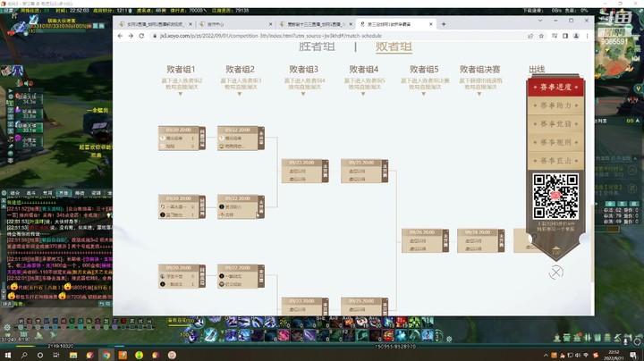Open Windows taskbar search
Viewport: 644px width, 361px height.
tap(24, 355)
